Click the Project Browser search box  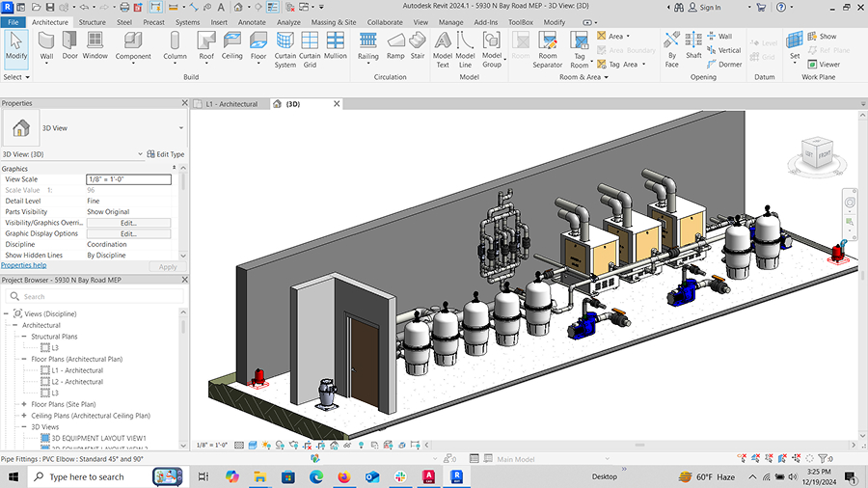[x=95, y=297]
